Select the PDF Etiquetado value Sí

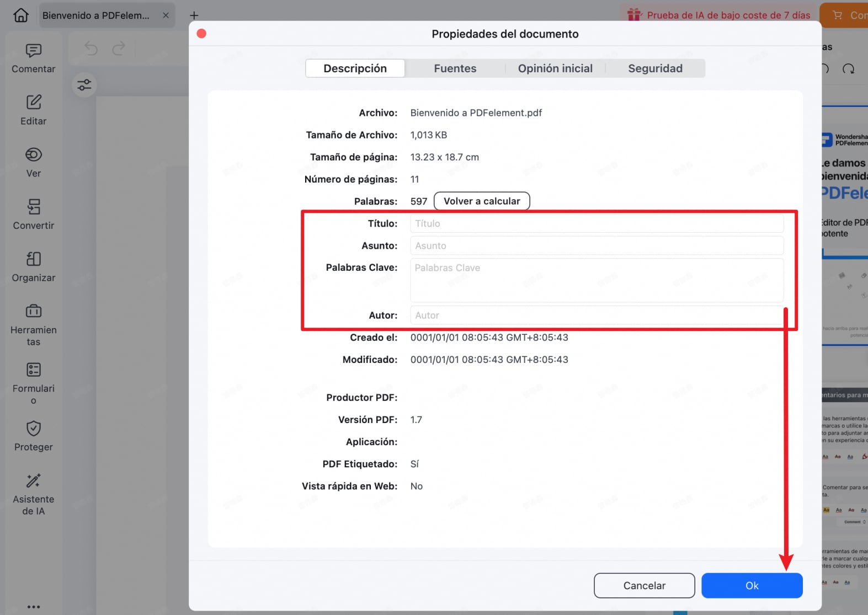click(x=414, y=464)
